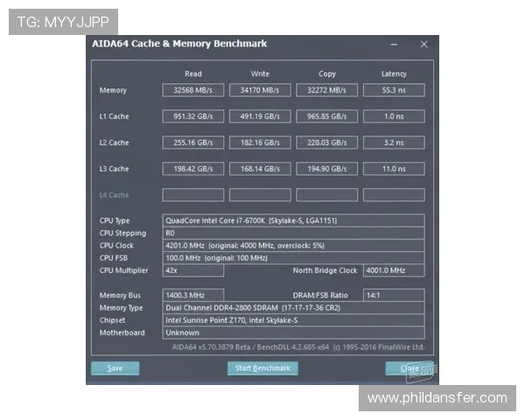
Task: Click the L3 Cache Copy result field
Action: 326,169
